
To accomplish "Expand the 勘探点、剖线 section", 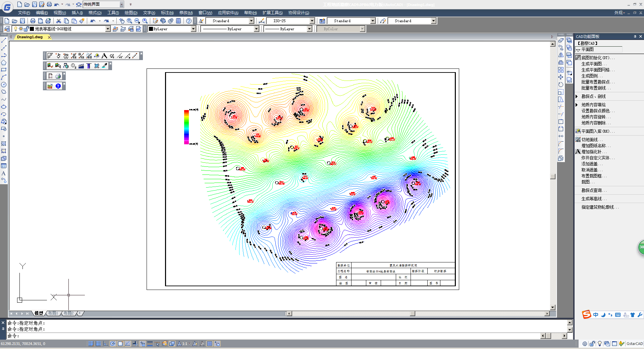I will 577,96.
